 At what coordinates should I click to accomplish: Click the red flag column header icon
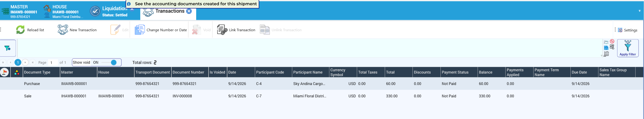click(x=5, y=72)
